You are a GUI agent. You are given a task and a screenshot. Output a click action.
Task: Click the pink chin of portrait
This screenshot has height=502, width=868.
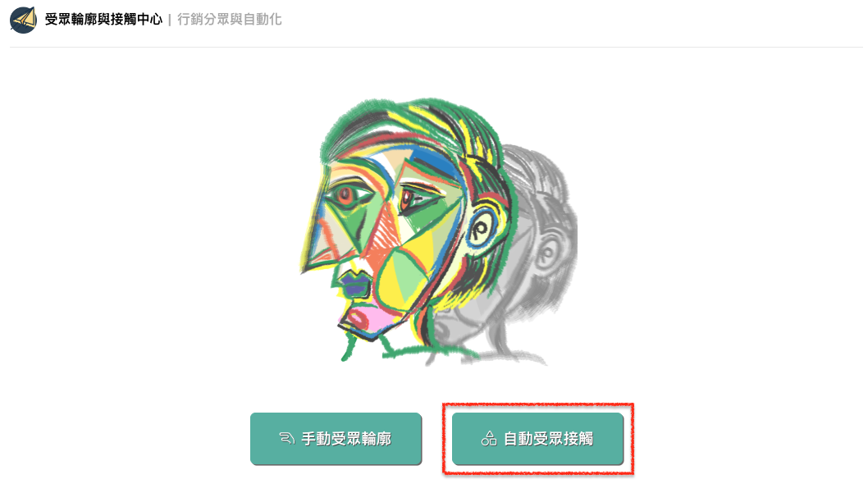pyautogui.click(x=363, y=320)
